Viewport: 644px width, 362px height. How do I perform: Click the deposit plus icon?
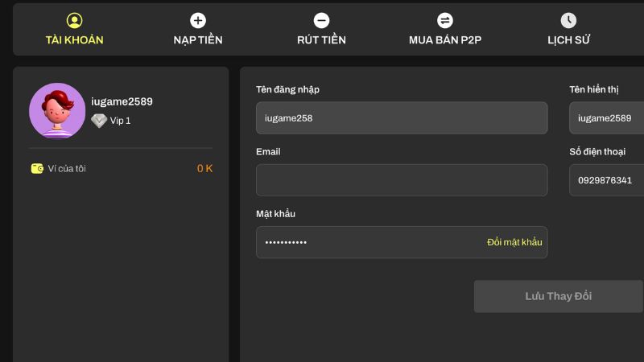pos(198,21)
